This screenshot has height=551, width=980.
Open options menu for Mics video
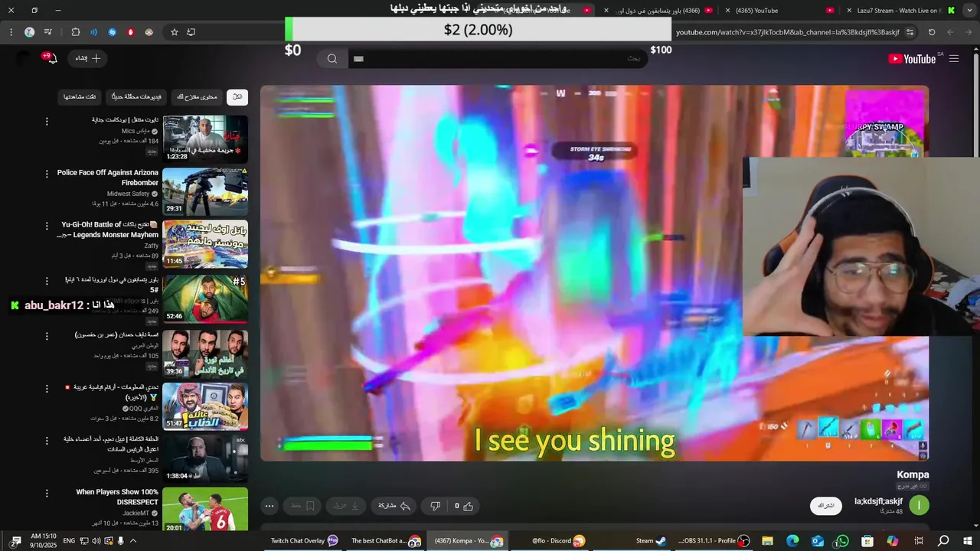[47, 121]
